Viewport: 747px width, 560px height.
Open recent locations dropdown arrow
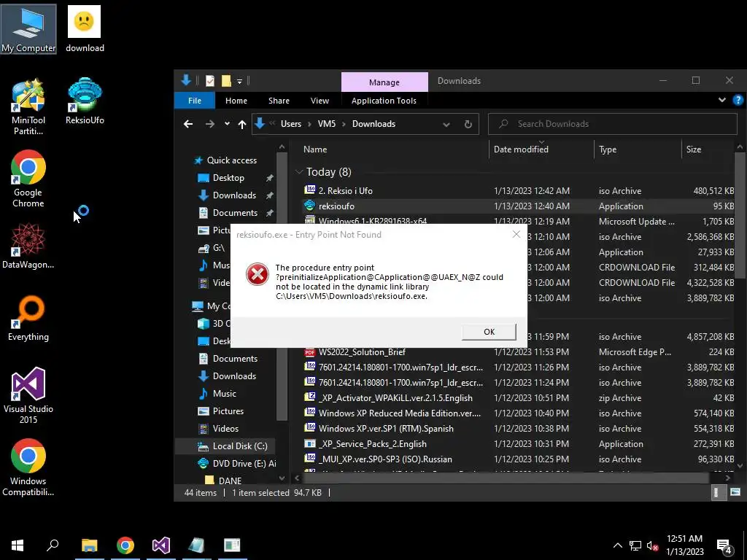pyautogui.click(x=227, y=124)
